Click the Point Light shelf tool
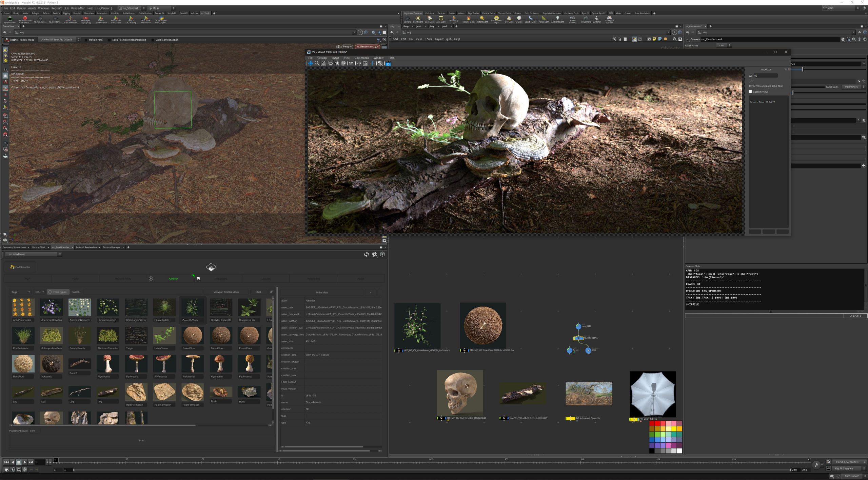Viewport: 868px width, 480px height. point(418,19)
